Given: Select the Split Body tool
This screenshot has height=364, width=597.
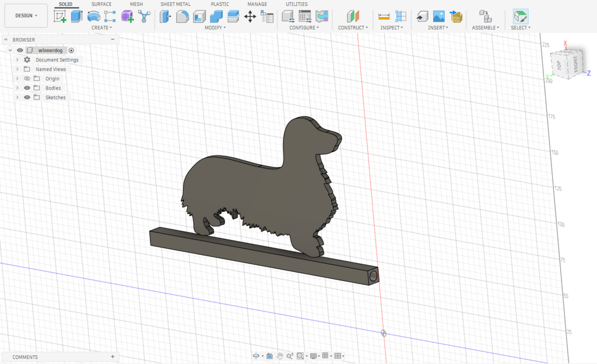Looking at the screenshot, I should (233, 16).
